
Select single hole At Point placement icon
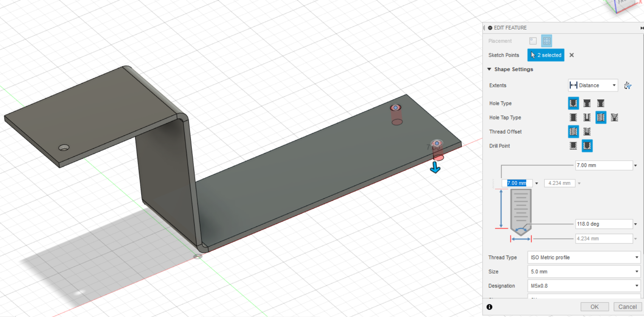pos(533,41)
